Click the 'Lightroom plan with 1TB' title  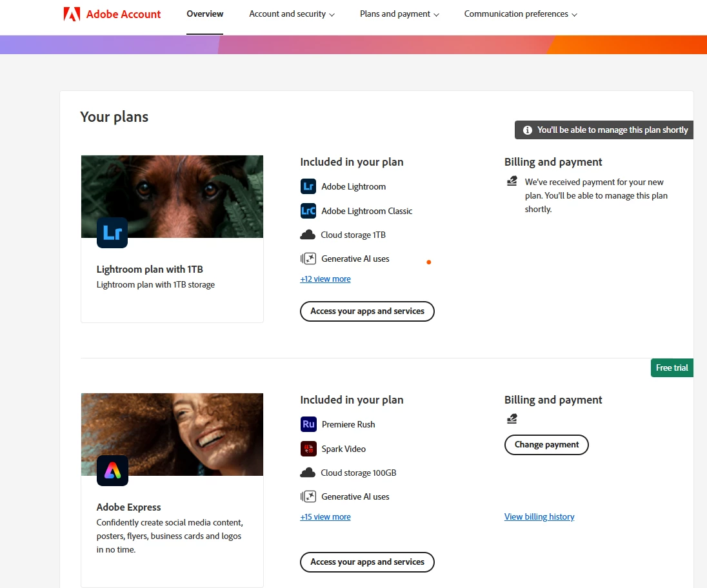click(x=150, y=269)
